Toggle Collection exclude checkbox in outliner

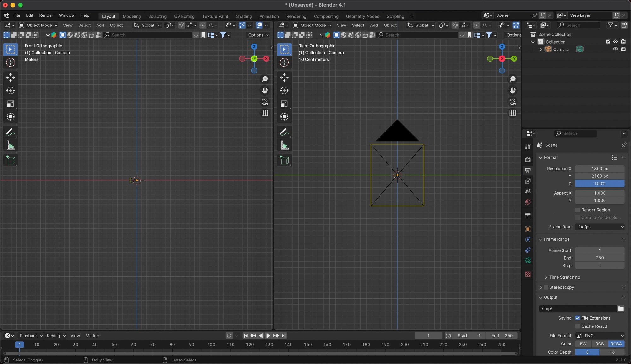click(x=608, y=42)
